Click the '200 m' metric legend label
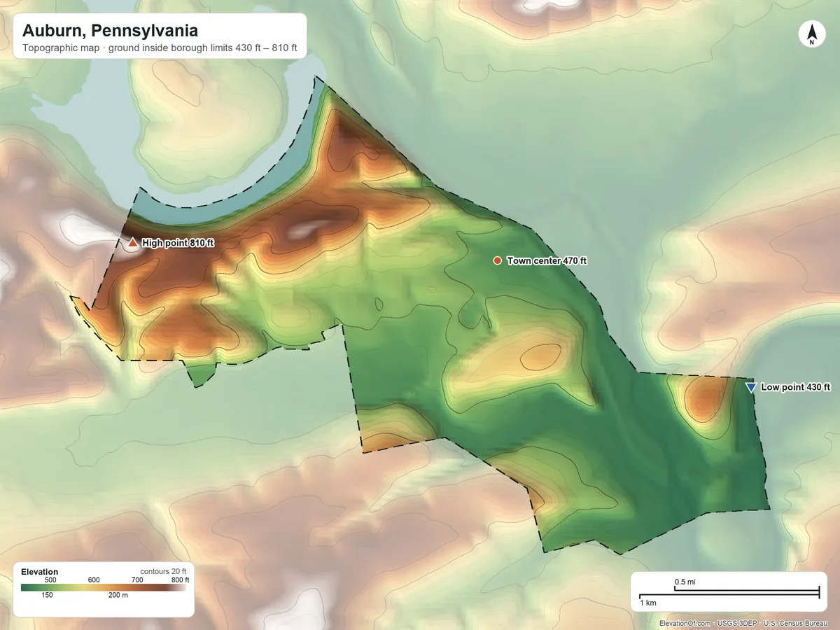This screenshot has width=840, height=630. (117, 596)
